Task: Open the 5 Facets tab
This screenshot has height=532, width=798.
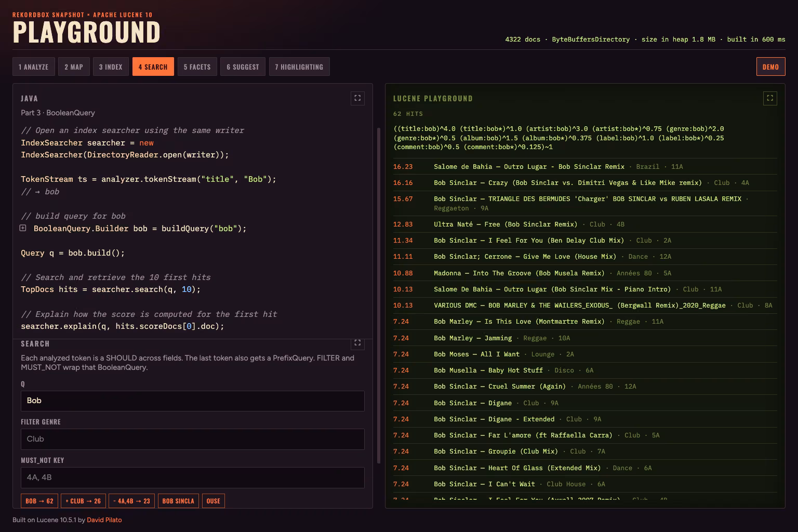Action: 197,66
